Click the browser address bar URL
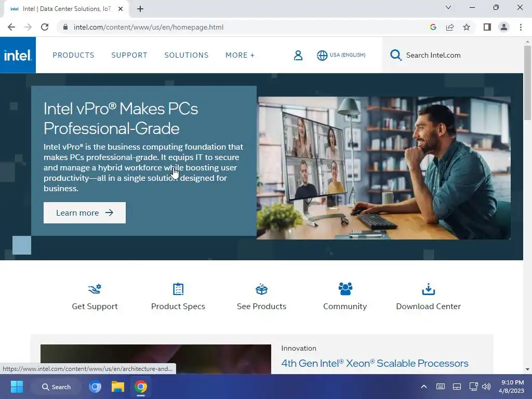Image resolution: width=532 pixels, height=399 pixels. tap(148, 27)
